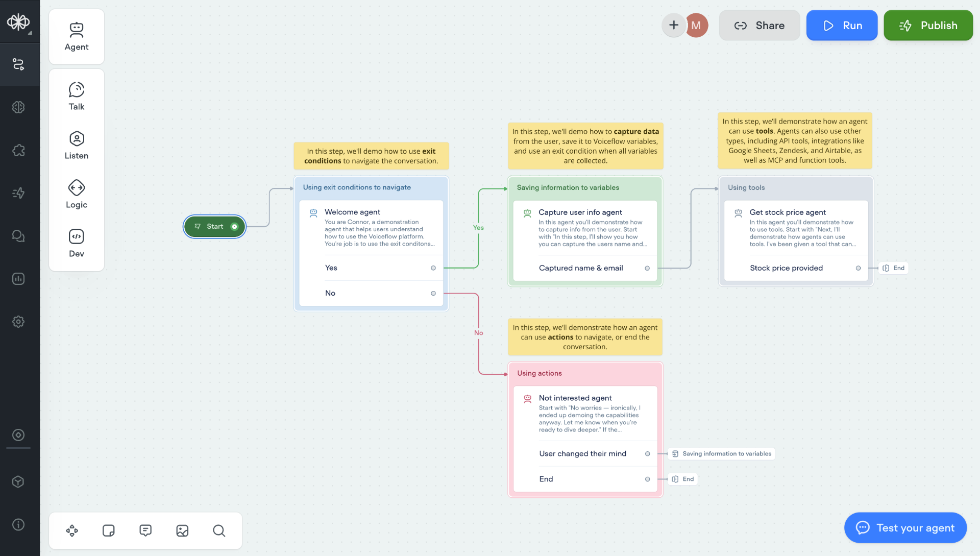980x556 pixels.
Task: Select the Start node
Action: 215,227
